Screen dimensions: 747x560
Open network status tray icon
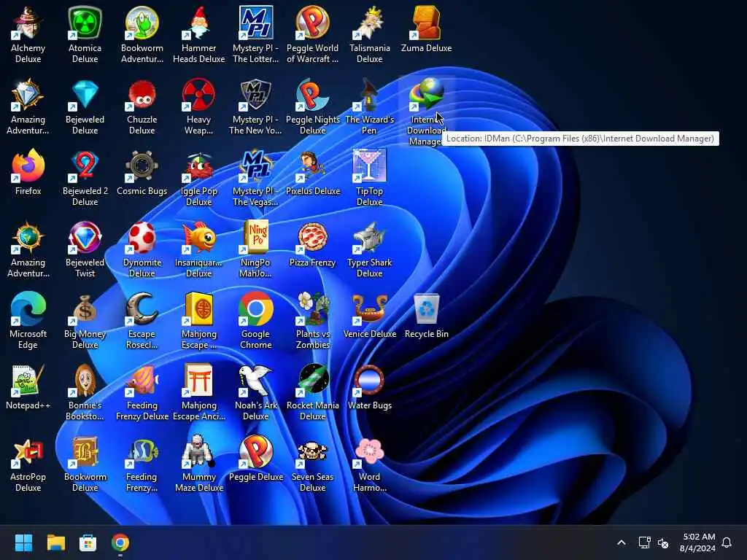pos(645,542)
